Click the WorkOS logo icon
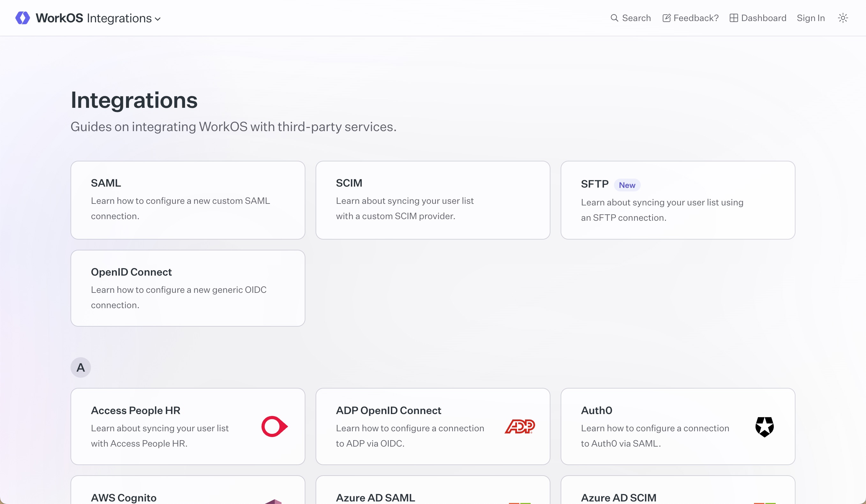Viewport: 866px width, 504px height. (22, 18)
